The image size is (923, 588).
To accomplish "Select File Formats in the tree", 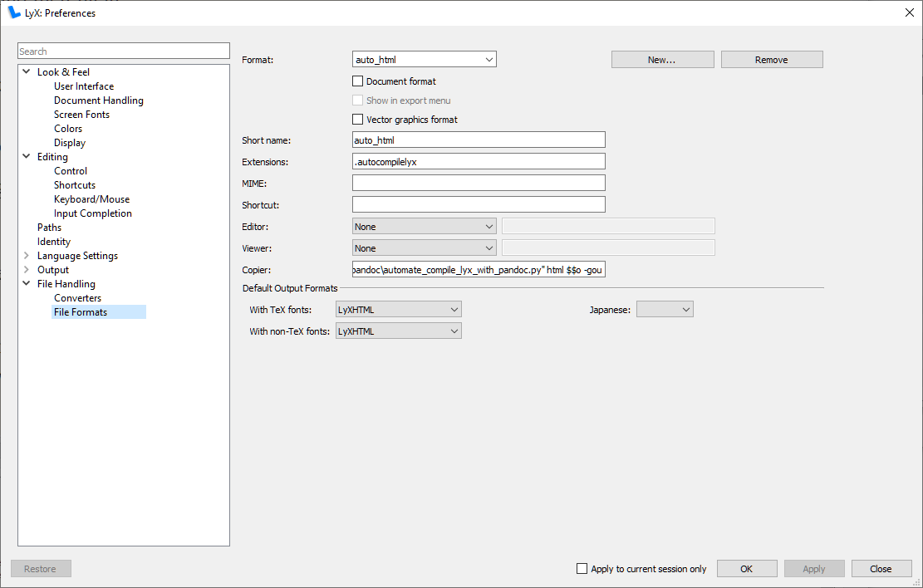I will [x=98, y=312].
